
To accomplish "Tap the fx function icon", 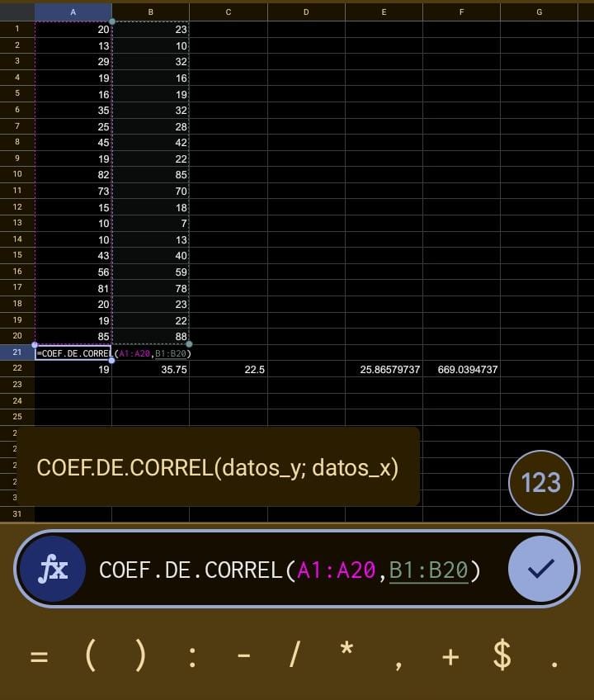I will 53,570.
